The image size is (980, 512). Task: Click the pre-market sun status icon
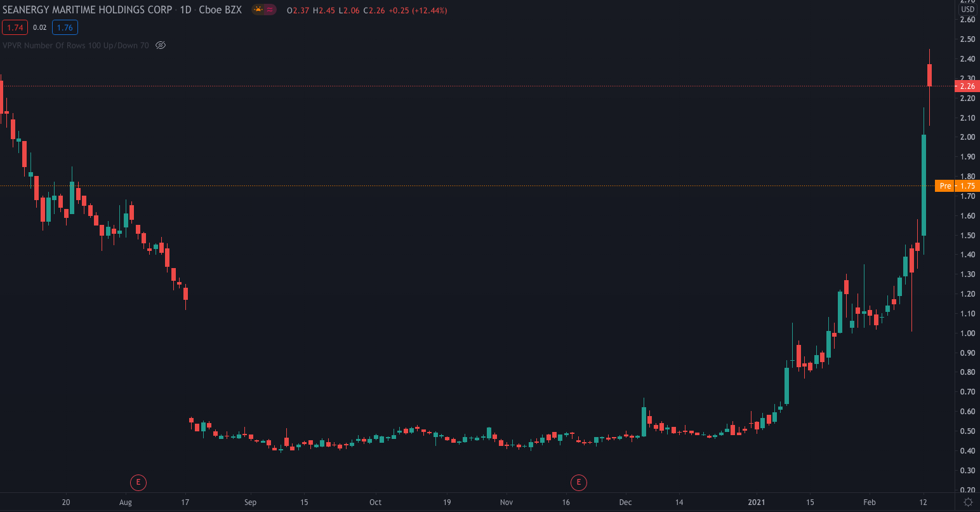(x=258, y=10)
